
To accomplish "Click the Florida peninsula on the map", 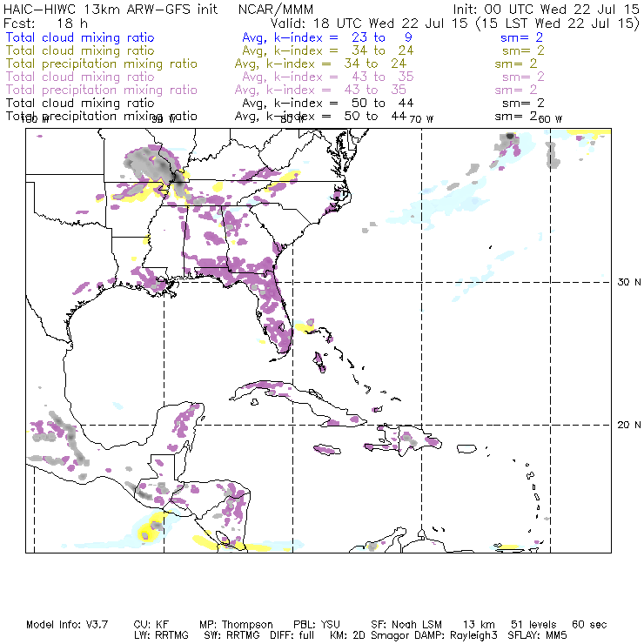I will click(x=275, y=316).
